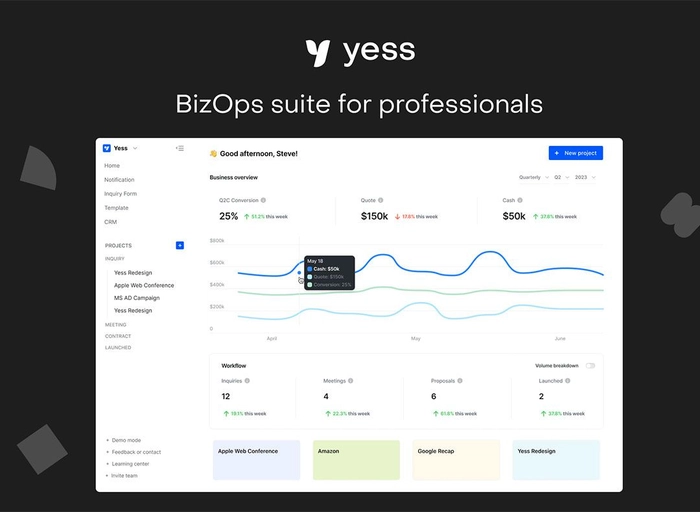Collapse the sidebar using the collapse icon
This screenshot has width=700, height=512.
point(180,148)
